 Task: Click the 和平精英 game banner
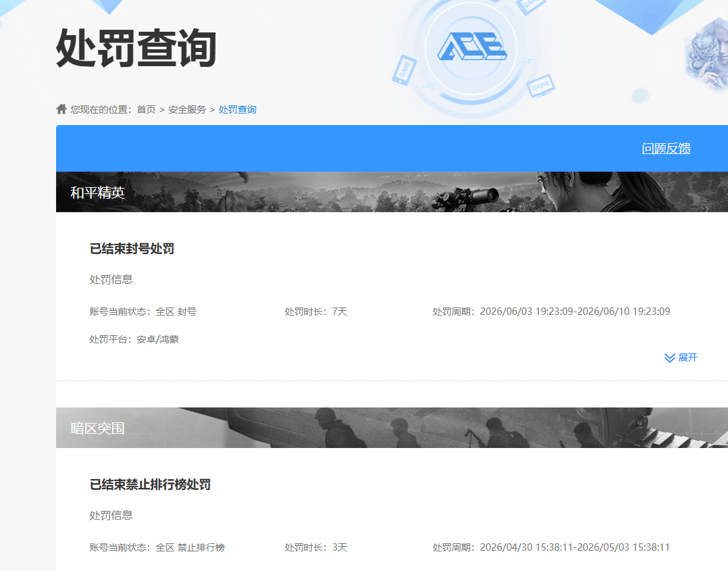coord(392,192)
